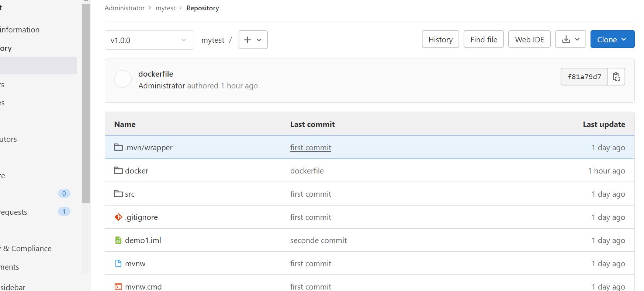
Task: Open the download source code dropdown
Action: 570,39
